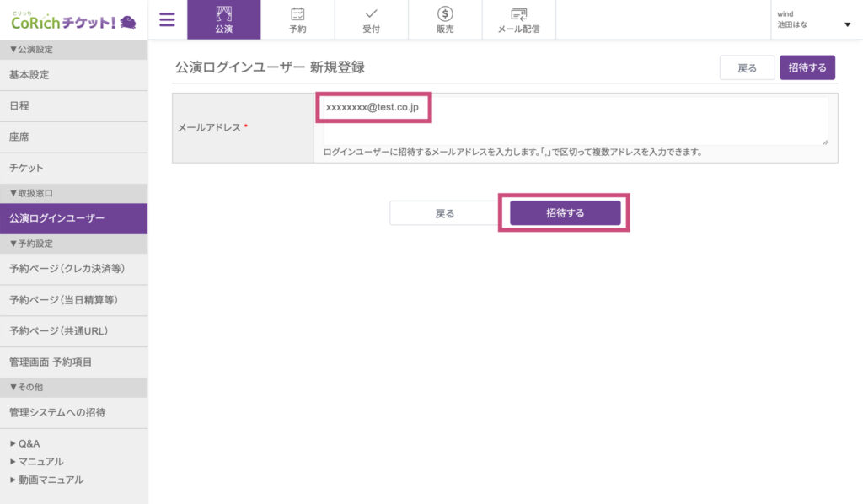Click the CoRich チケット! logo
This screenshot has height=504, width=863.
(x=73, y=20)
